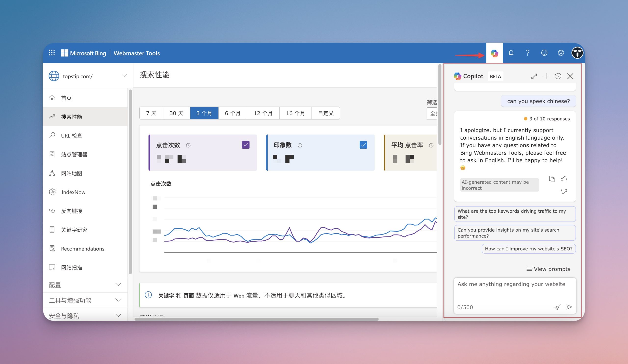Viewport: 628px width, 364px height.
Task: Click the horizontal scrollbar at page bottom
Action: click(256, 319)
